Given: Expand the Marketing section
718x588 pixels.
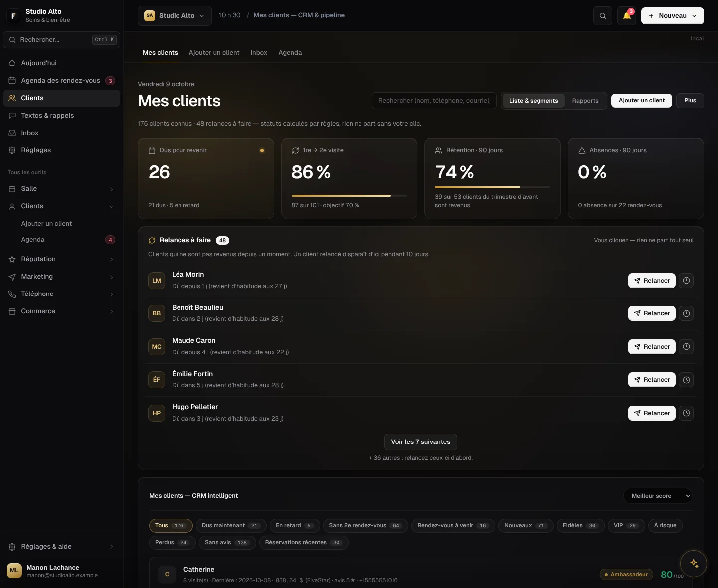Looking at the screenshot, I should pyautogui.click(x=61, y=277).
